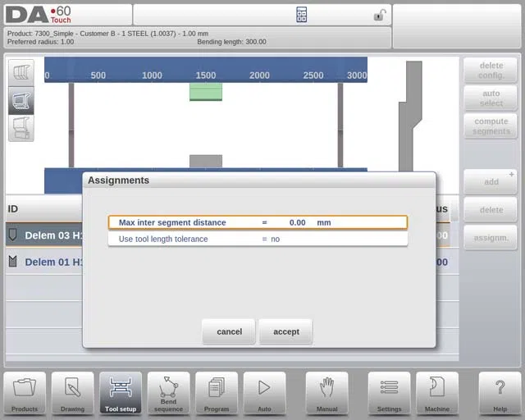525x420 pixels.
Task: Go to the Bend sequence tab
Action: tap(168, 394)
